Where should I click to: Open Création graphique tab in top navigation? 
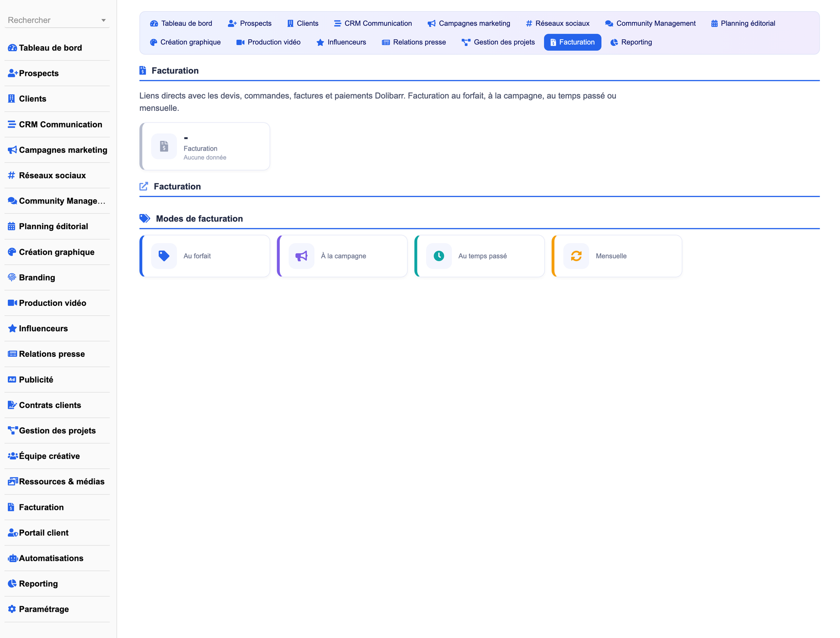(185, 42)
